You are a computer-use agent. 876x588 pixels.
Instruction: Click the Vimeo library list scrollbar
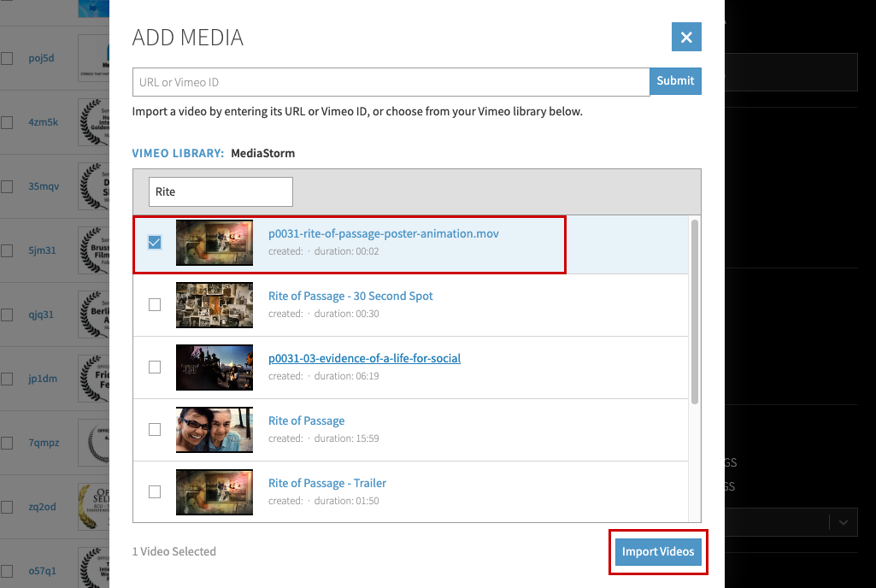click(695, 312)
